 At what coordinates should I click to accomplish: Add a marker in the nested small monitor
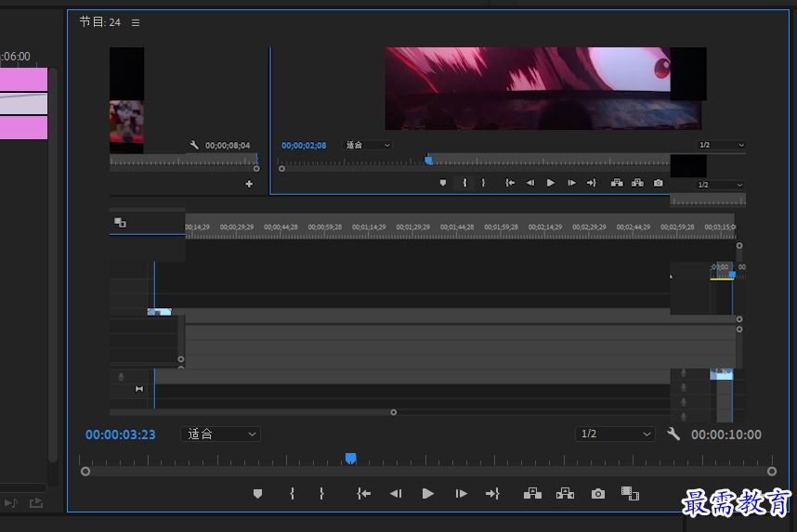click(443, 183)
